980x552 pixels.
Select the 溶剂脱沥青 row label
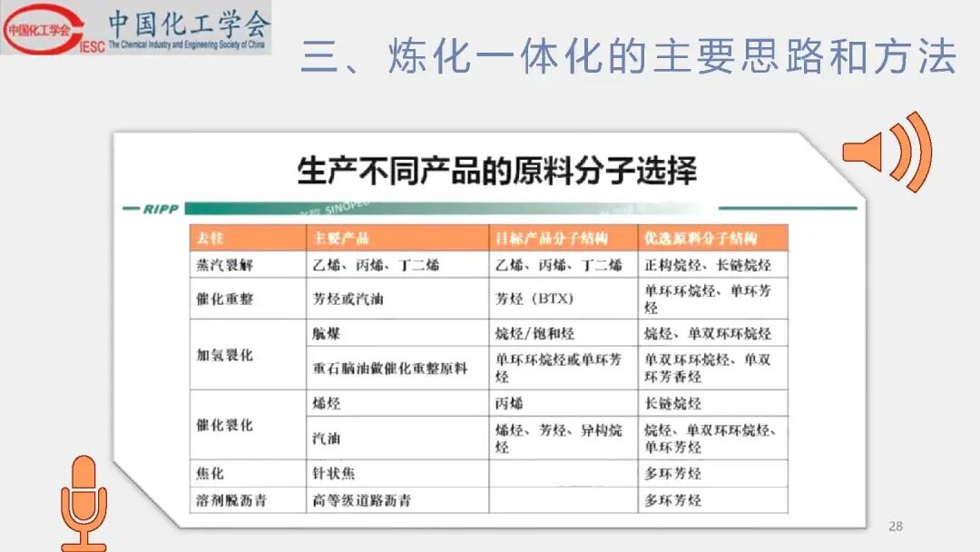coord(231,500)
